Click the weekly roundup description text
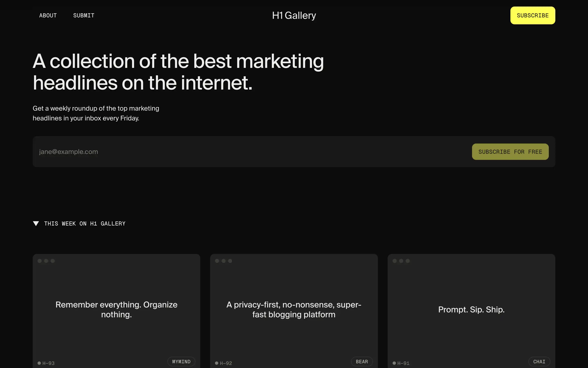 coord(96,113)
